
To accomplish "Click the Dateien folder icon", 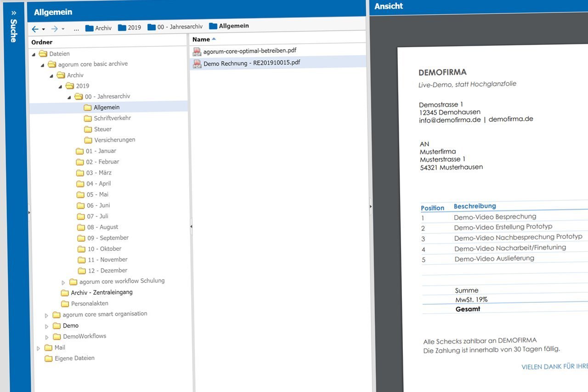I will coord(43,53).
